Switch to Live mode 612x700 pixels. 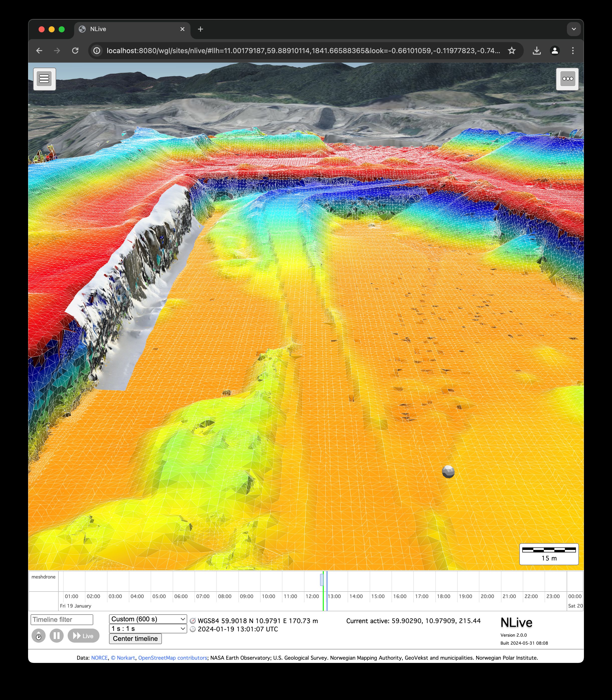pyautogui.click(x=83, y=636)
